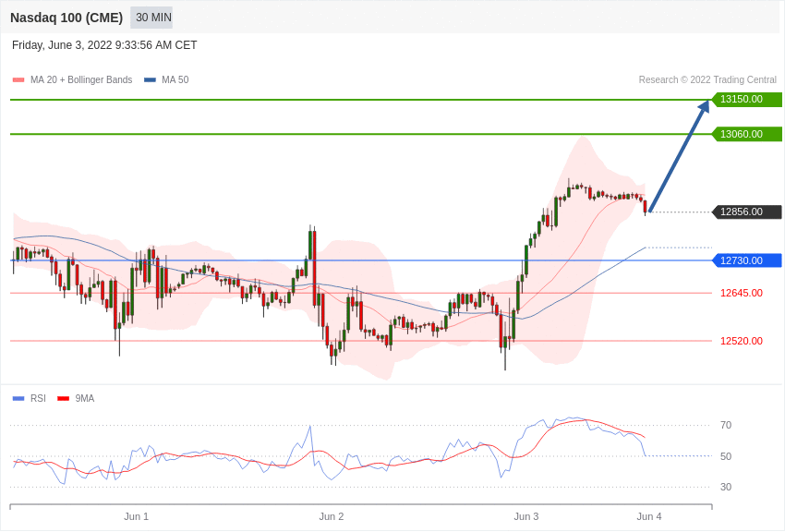Click the MA 20 + Bollinger Bands legend label

(81, 79)
